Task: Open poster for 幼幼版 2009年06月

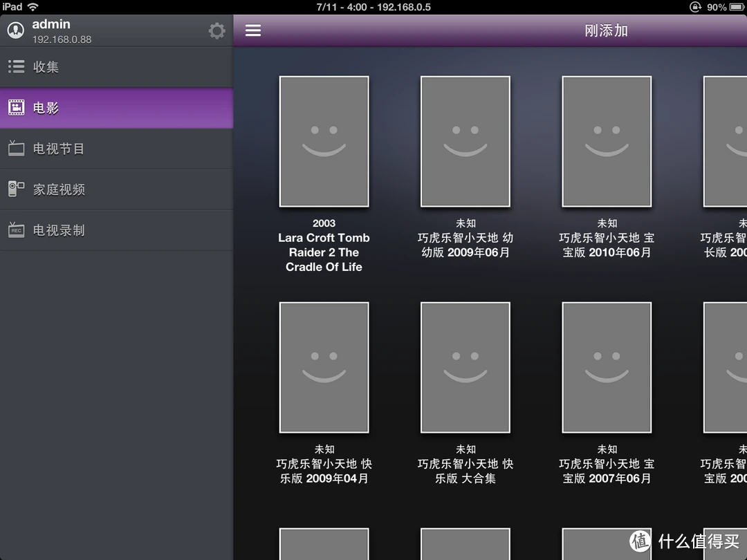Action: 465,142
